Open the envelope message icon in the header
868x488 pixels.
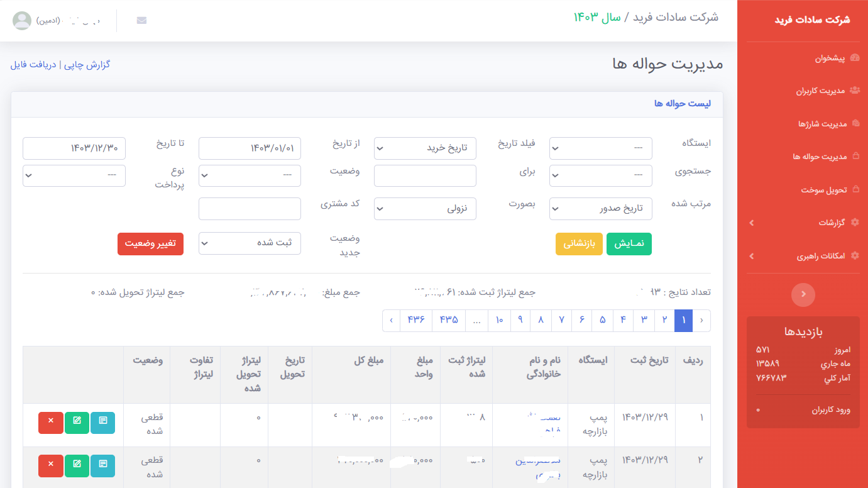[x=141, y=19]
